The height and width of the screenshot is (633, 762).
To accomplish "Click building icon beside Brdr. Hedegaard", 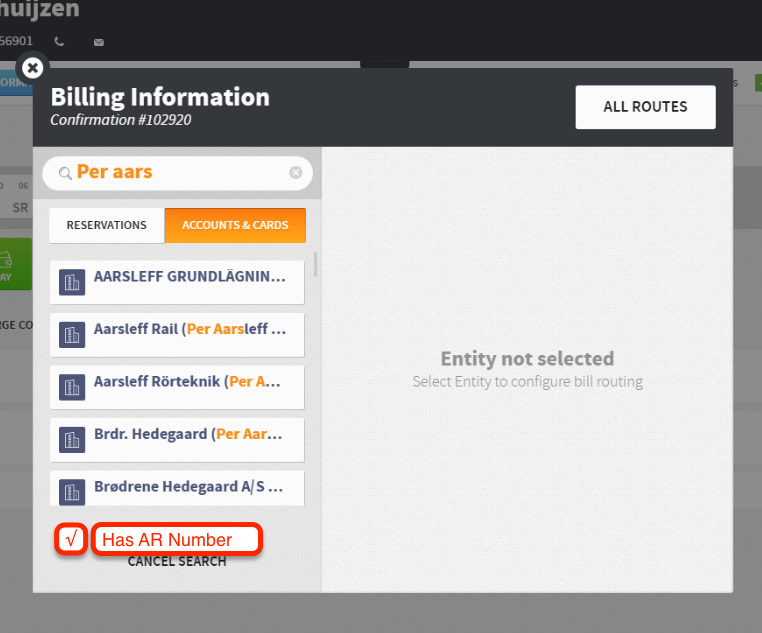I will tap(72, 440).
